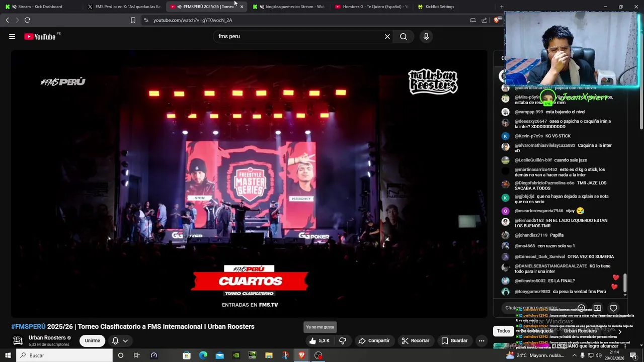Open chat user @vamppp.999

529,112
